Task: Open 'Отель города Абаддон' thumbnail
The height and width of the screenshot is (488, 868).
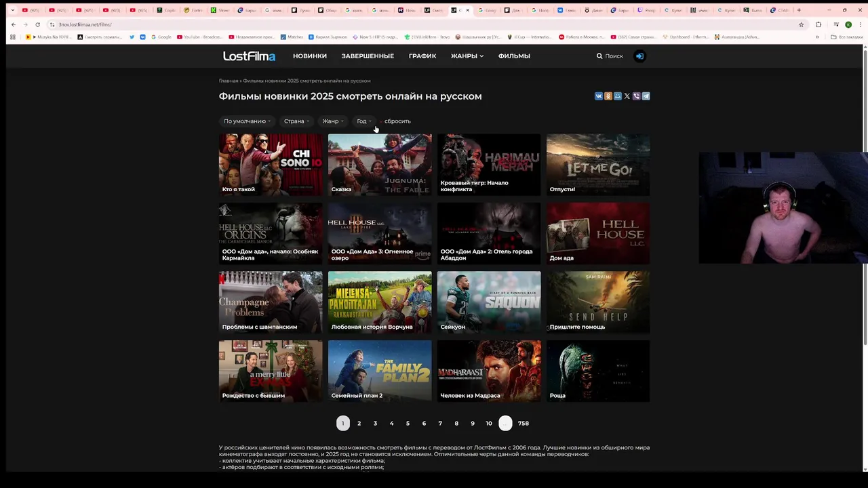Action: (489, 234)
